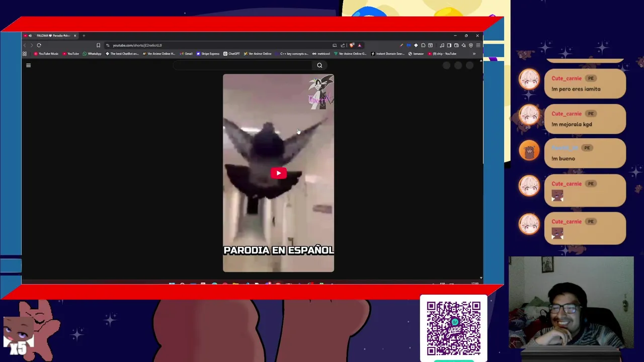The width and height of the screenshot is (644, 362).
Task: Open the (9) chip - YouTube bookmark
Action: tap(442, 54)
